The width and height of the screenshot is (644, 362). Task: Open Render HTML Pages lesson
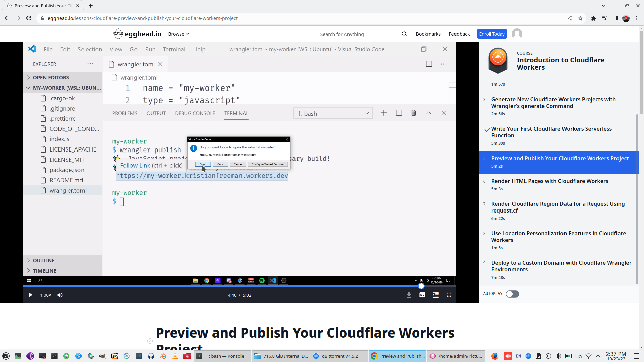[x=549, y=181]
